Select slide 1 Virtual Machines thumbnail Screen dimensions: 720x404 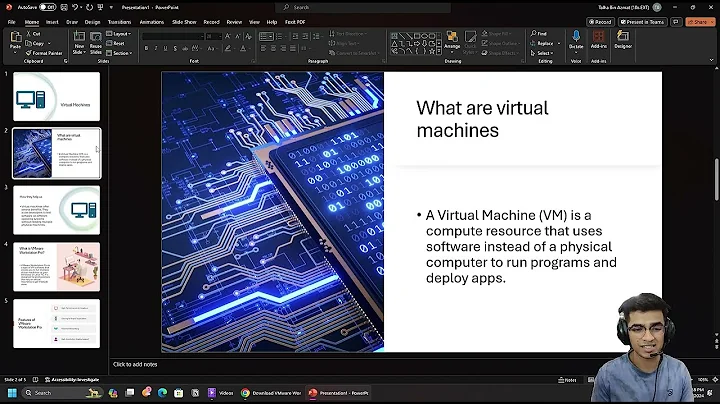pos(56,96)
